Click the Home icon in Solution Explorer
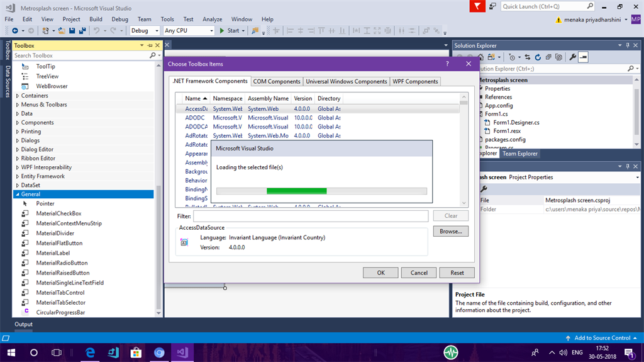 tap(481, 57)
